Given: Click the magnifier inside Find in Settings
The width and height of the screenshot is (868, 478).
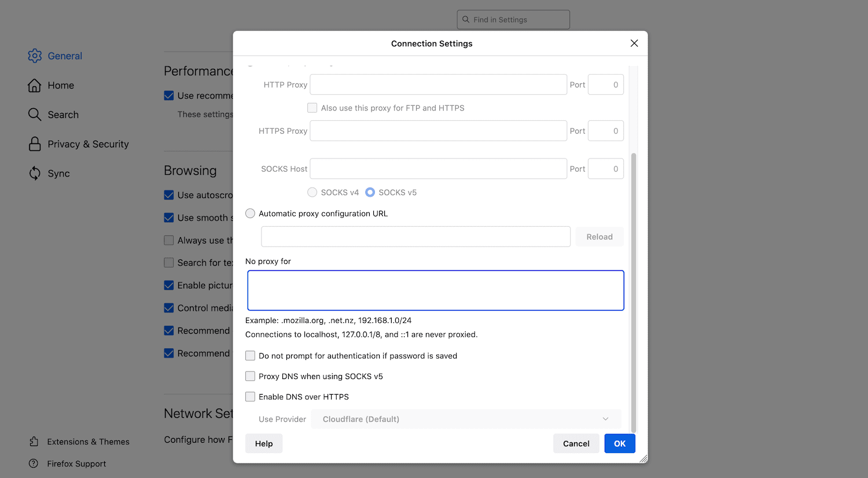Looking at the screenshot, I should [466, 19].
